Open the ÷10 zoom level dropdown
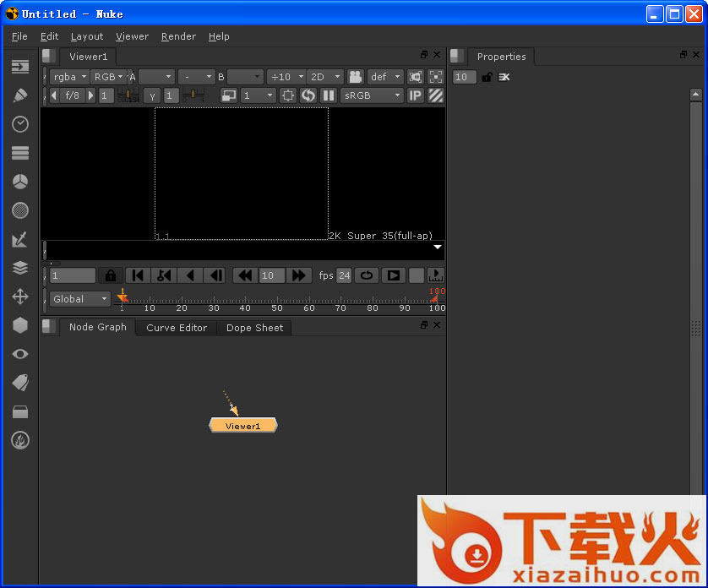The width and height of the screenshot is (708, 588). [x=286, y=77]
